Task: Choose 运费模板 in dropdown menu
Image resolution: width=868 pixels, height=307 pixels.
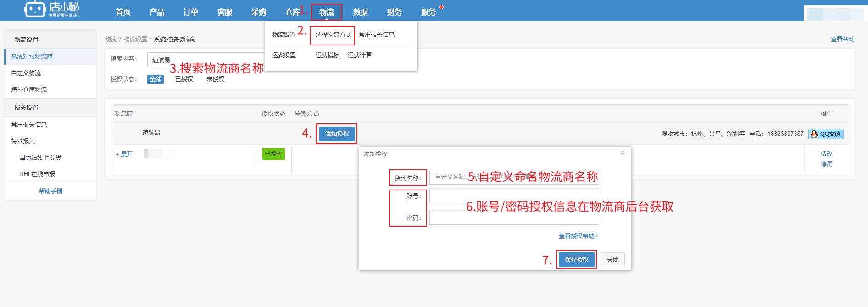Action: (x=328, y=56)
